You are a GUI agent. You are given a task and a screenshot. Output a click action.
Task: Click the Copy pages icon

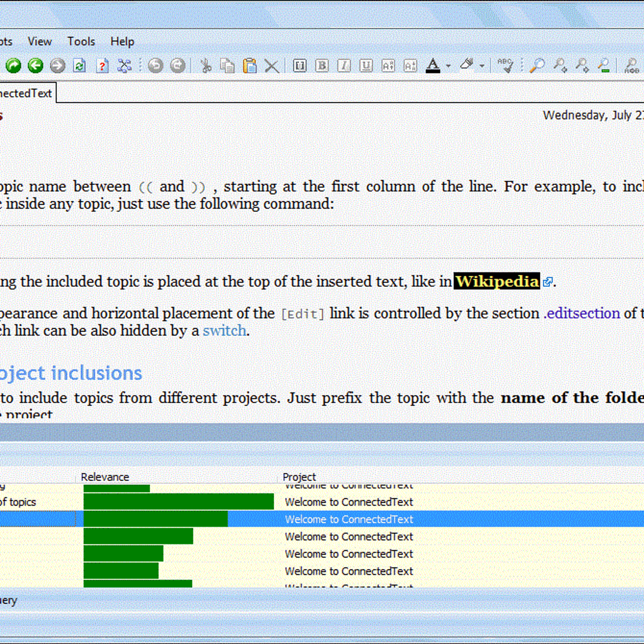228,66
